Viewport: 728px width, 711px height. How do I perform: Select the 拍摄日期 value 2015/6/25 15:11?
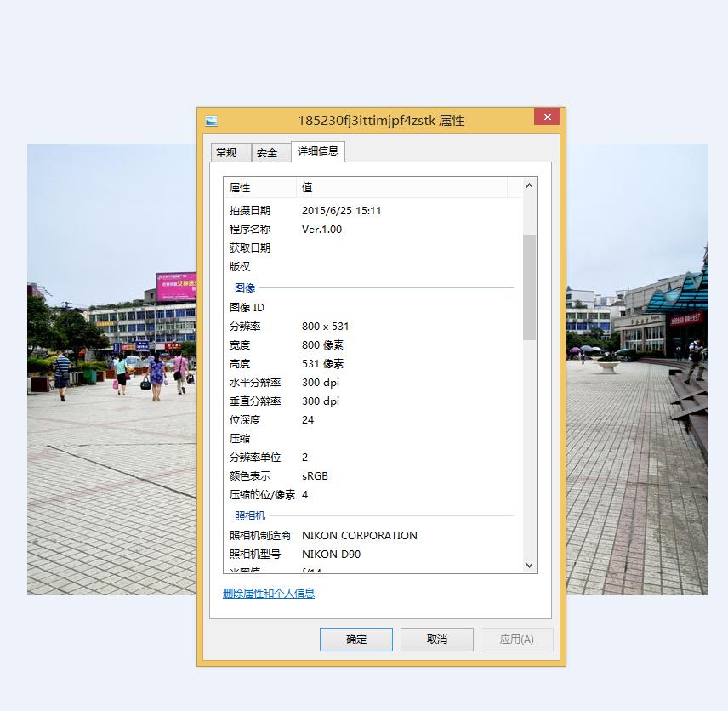point(341,211)
